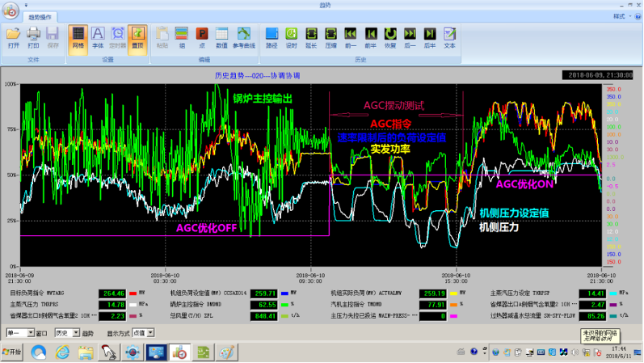Click the 参考曲线 reference curve icon
Screen dimensions: 644x363
243,37
